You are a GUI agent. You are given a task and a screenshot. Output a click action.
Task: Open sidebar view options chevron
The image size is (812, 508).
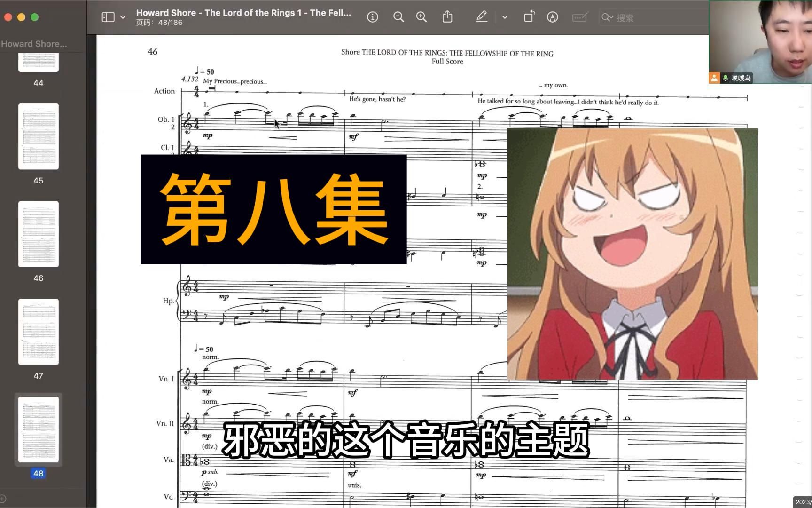123,17
